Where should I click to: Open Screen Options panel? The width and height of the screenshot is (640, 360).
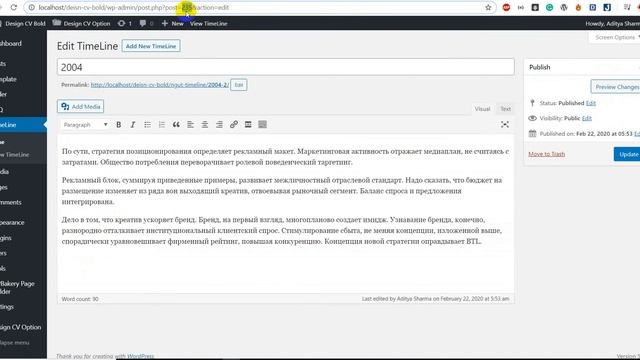pyautogui.click(x=615, y=37)
